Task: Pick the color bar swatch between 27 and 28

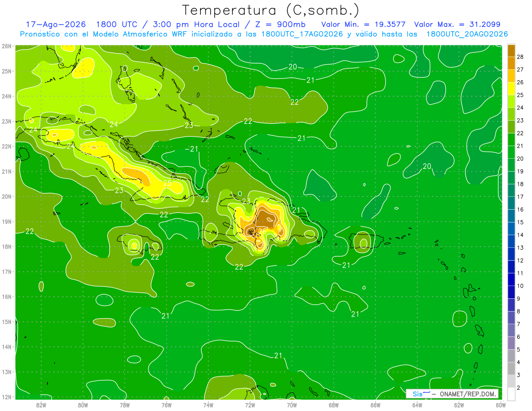Action: point(511,63)
